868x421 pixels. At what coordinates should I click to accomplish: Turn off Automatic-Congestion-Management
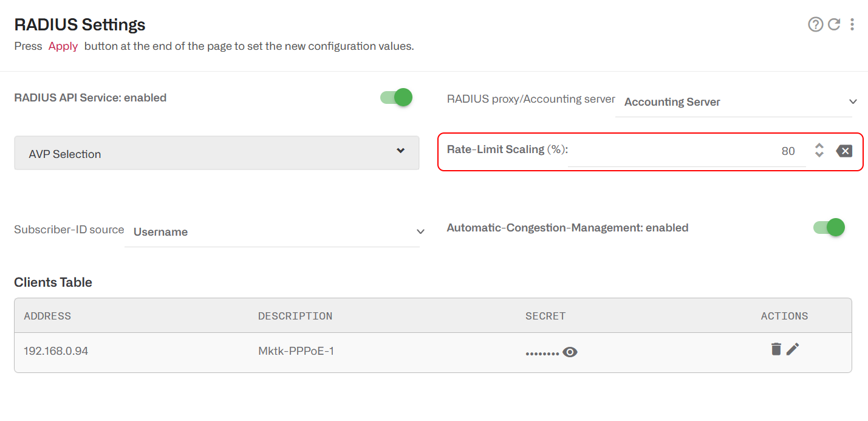click(828, 227)
